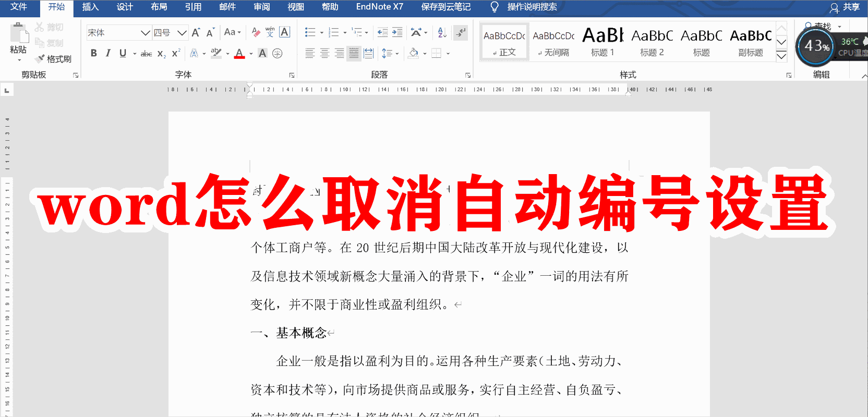Toggle show/hide paragraph marks
868x417 pixels.
click(461, 32)
